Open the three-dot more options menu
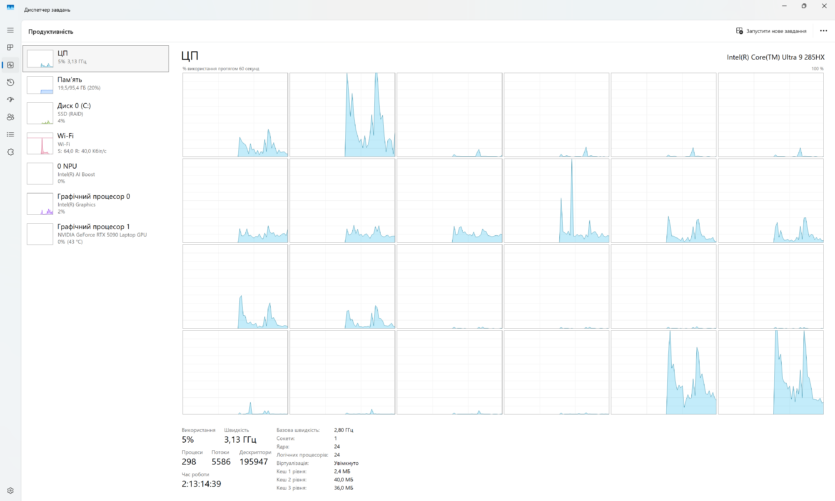This screenshot has height=501, width=835. [823, 31]
